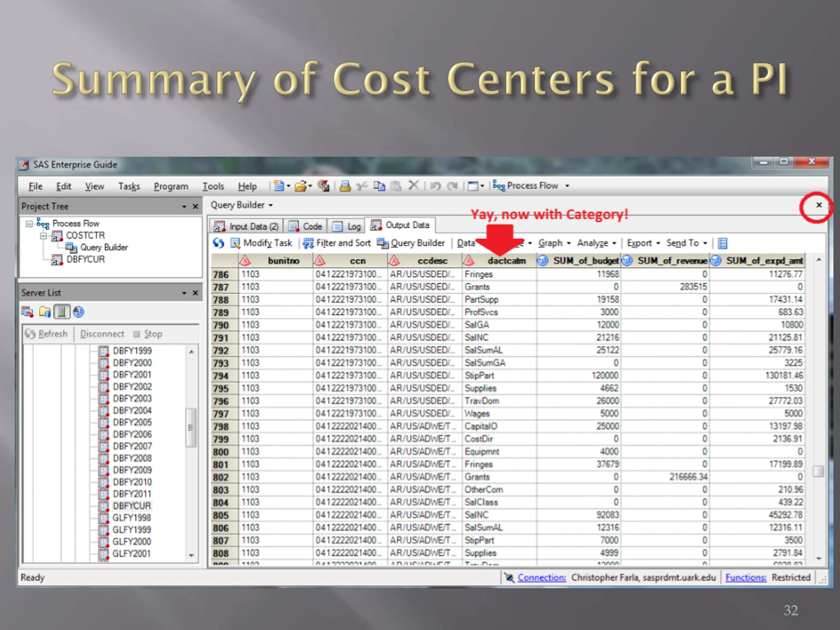Click the data grid vertical scrollbar thumb
Screen dimensions: 840x630
[x=818, y=471]
